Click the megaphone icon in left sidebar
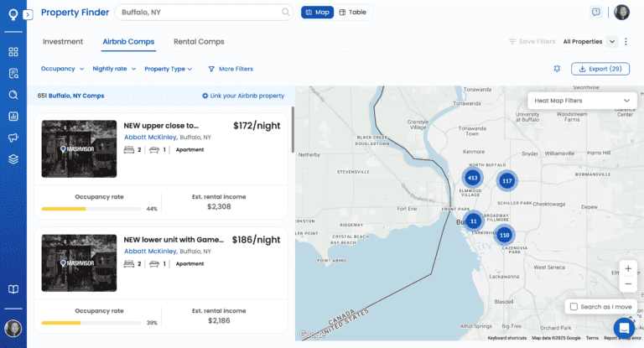The image size is (644, 348). [13, 138]
